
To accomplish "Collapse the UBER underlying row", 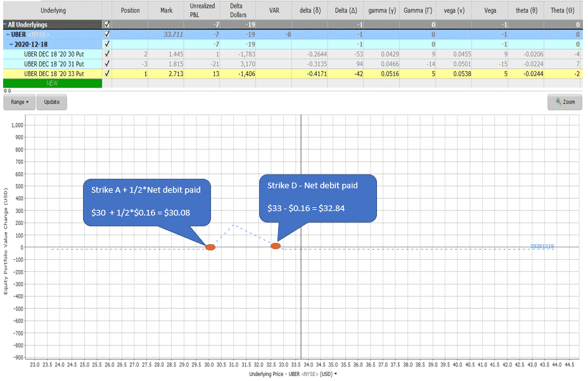I will (8, 34).
